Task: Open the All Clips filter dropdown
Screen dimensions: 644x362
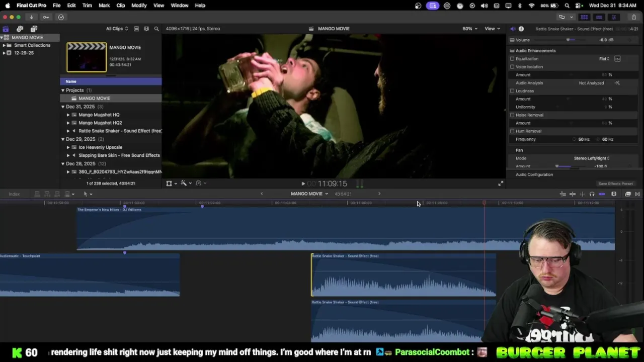Action: 117,29
